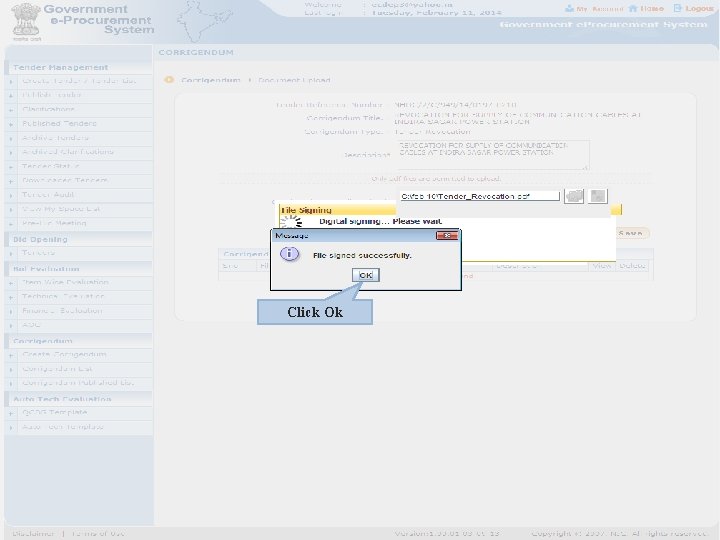Open QCBS Template in the sidebar

click(55, 412)
